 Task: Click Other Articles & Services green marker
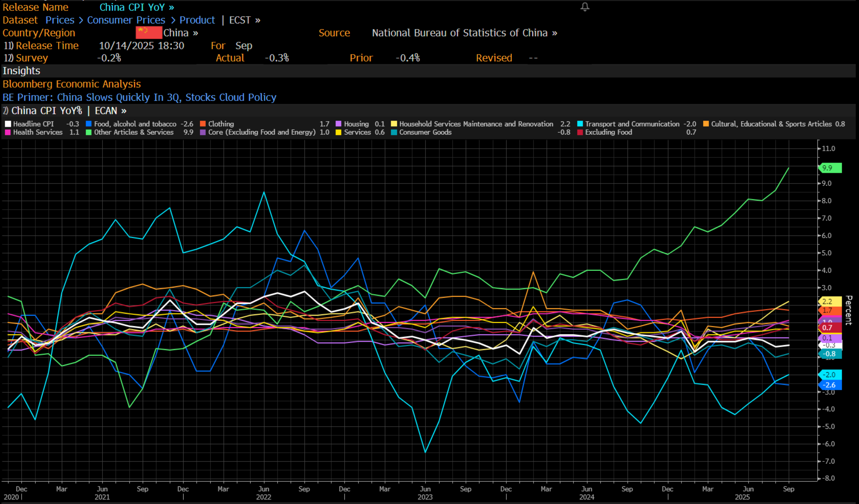[89, 132]
